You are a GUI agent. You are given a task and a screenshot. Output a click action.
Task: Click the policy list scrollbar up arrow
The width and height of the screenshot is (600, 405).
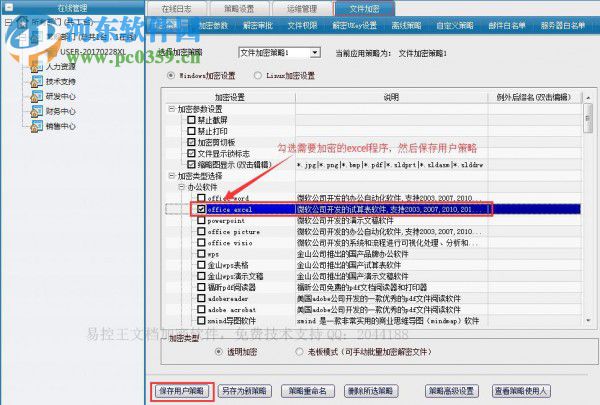[x=588, y=98]
